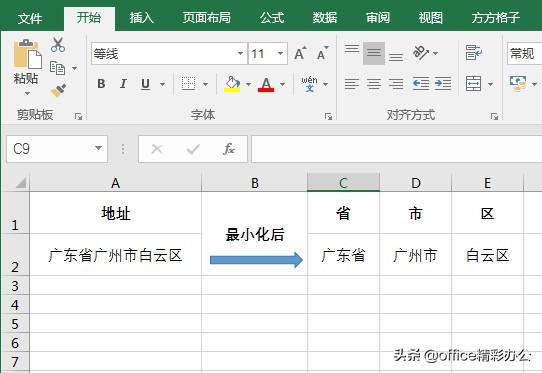Switch to the 审阅 tab
The width and height of the screenshot is (542, 373).
tap(378, 18)
